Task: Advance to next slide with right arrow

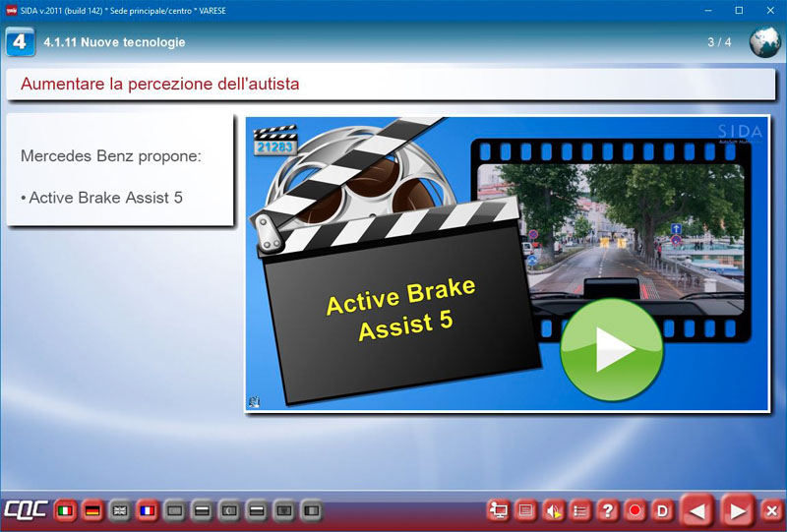Action: click(736, 511)
